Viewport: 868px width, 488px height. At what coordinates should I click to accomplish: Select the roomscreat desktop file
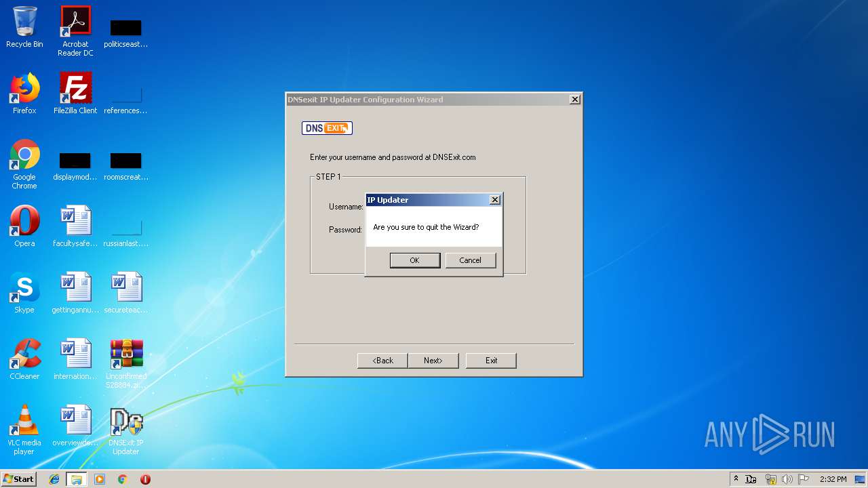[x=126, y=166]
